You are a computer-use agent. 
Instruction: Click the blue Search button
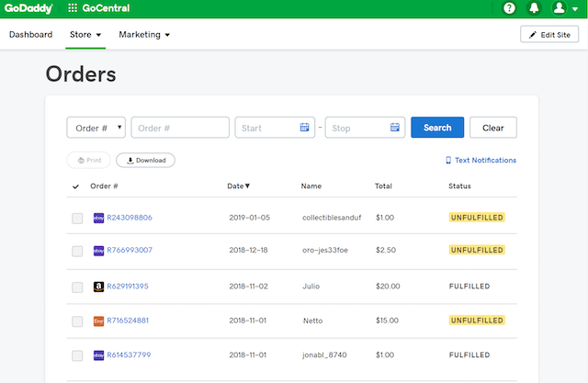pyautogui.click(x=437, y=128)
